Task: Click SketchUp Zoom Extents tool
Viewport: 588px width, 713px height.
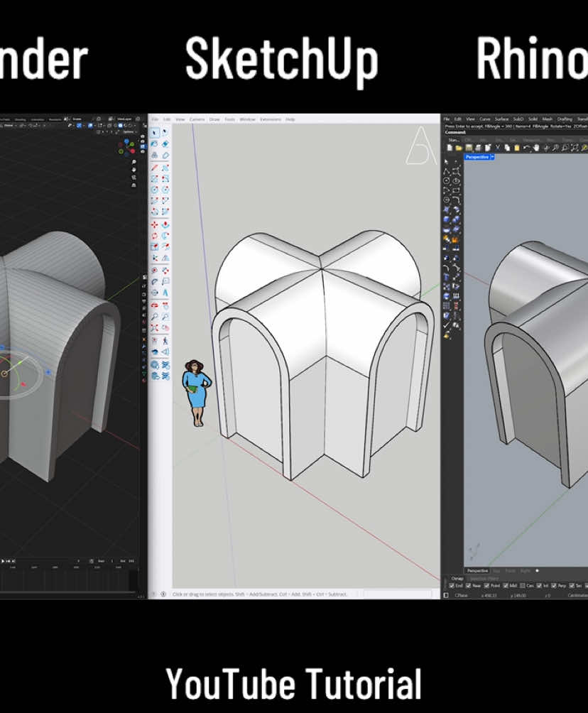Action: 154,328
